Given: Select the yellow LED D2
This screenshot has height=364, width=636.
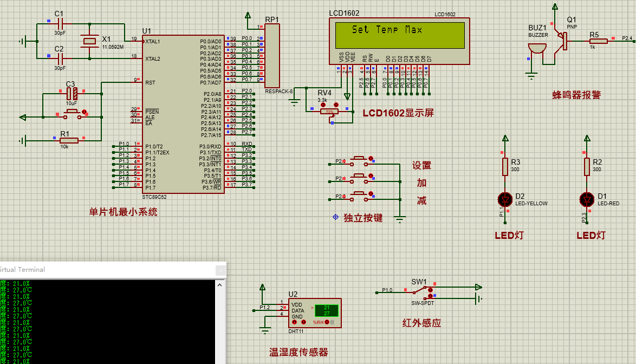Looking at the screenshot, I should pos(505,199).
